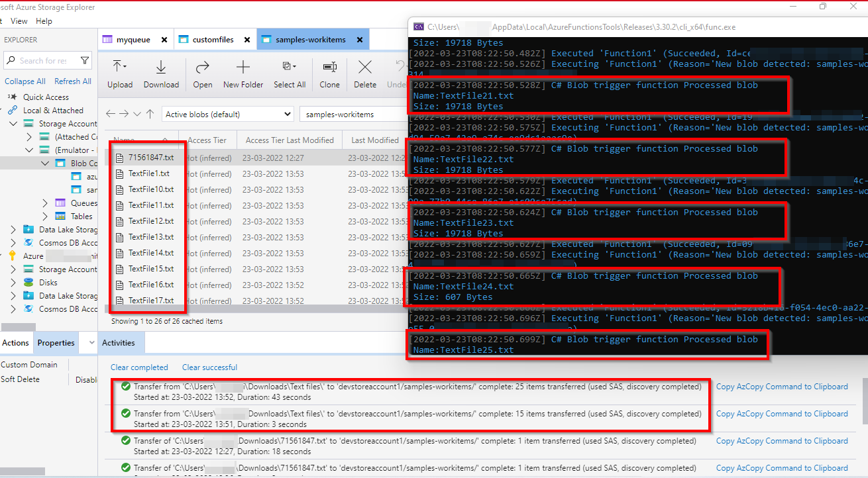
Task: Copy AzCopy command for the 15 items transfer
Action: click(782, 414)
